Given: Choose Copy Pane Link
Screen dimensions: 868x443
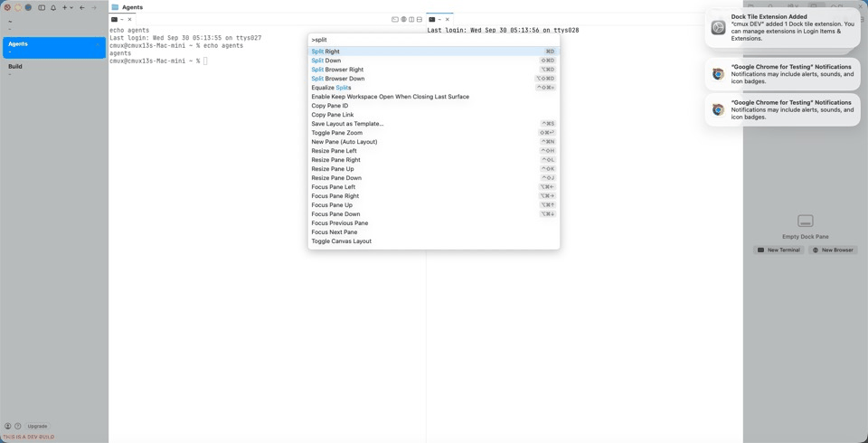Looking at the screenshot, I should point(433,115).
